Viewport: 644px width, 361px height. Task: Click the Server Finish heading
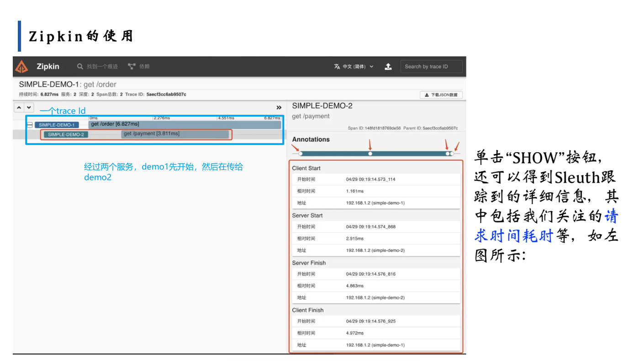(309, 263)
